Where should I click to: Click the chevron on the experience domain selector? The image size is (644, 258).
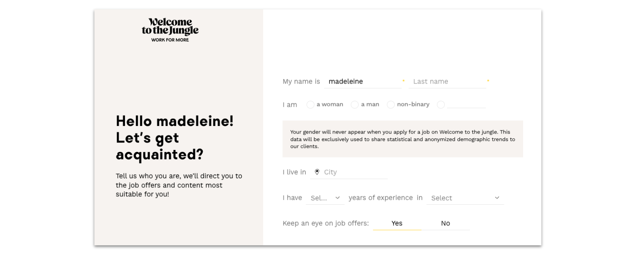point(497,197)
